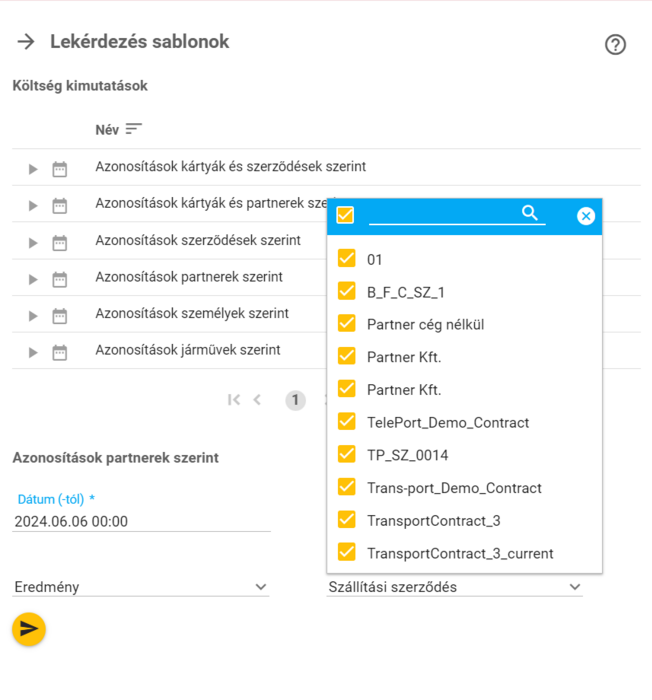Click page 1 pagination button
652x700 pixels.
pos(295,400)
